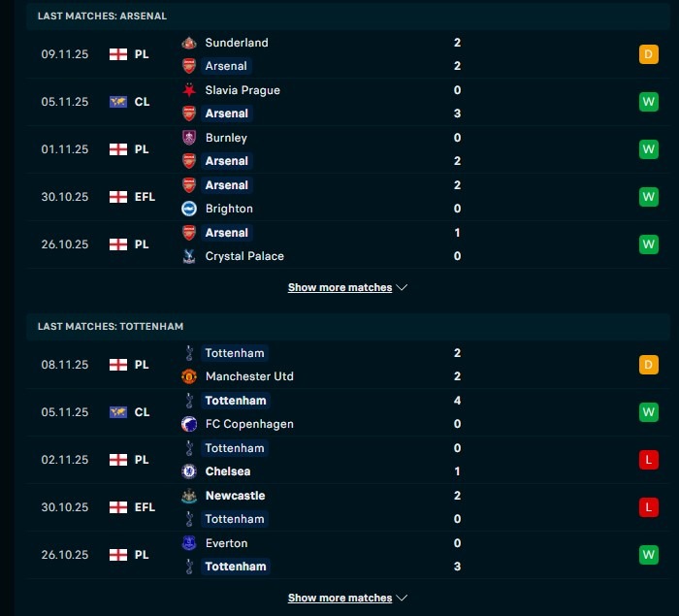Click the Champions League flag in Slavia Prague row

pyautogui.click(x=118, y=102)
